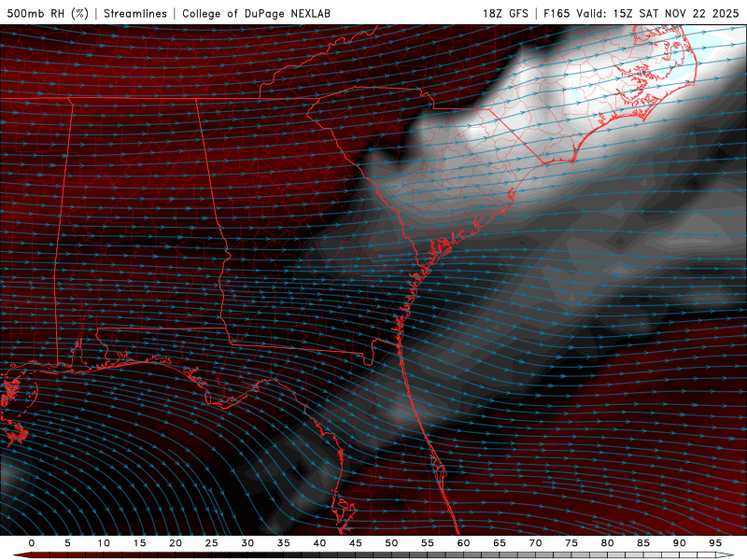Click the '50' label on the color scale
747x560 pixels.
click(x=391, y=543)
